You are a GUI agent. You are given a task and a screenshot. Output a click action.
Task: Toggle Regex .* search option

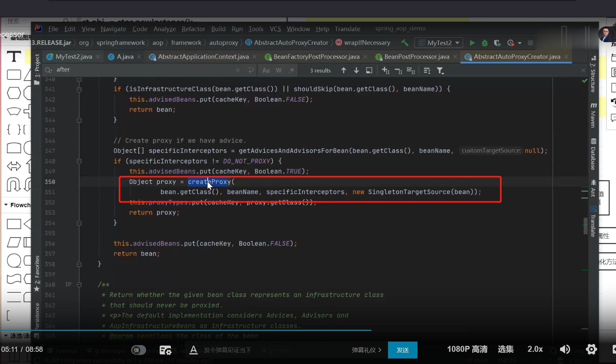(291, 71)
